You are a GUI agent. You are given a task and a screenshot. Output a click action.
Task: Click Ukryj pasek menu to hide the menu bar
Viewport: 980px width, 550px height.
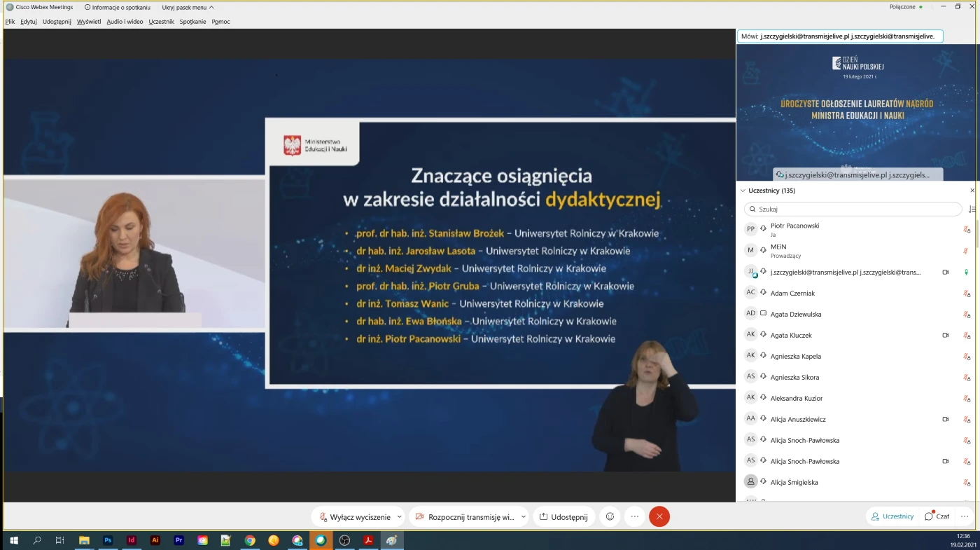188,7
